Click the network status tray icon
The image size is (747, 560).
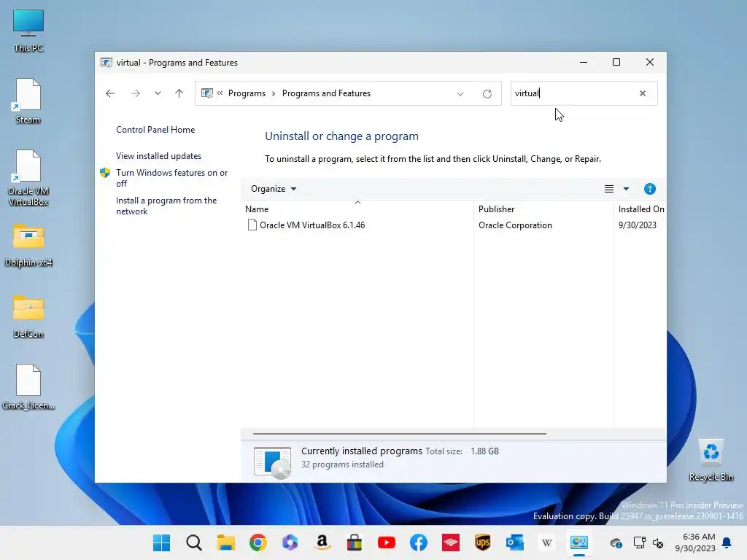point(639,542)
